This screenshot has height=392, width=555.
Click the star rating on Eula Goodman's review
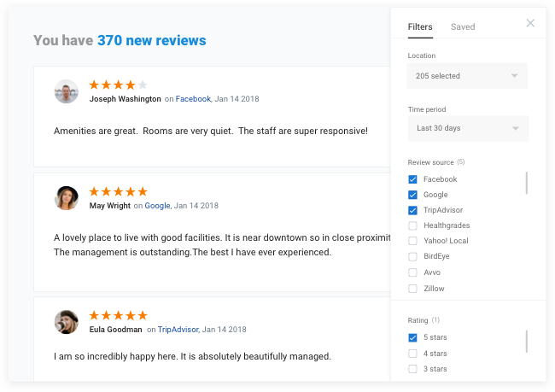tap(118, 315)
